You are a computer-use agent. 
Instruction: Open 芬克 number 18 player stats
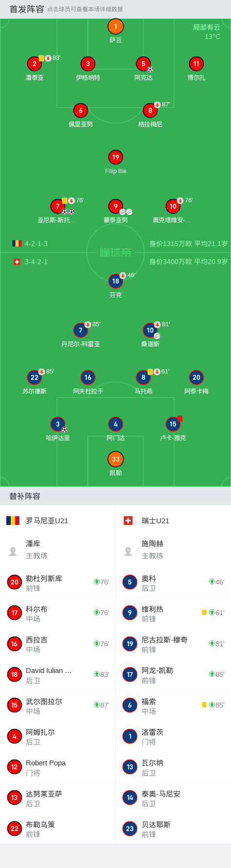[115, 281]
